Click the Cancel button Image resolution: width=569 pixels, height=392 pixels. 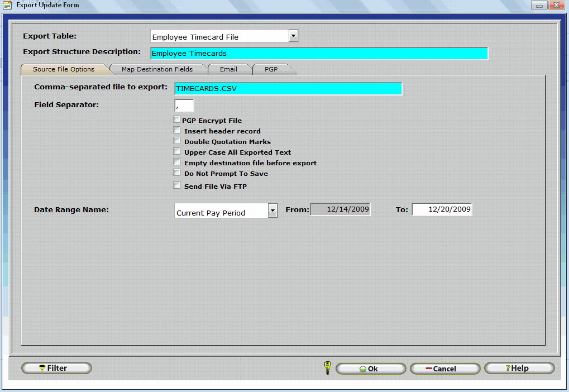[444, 369]
